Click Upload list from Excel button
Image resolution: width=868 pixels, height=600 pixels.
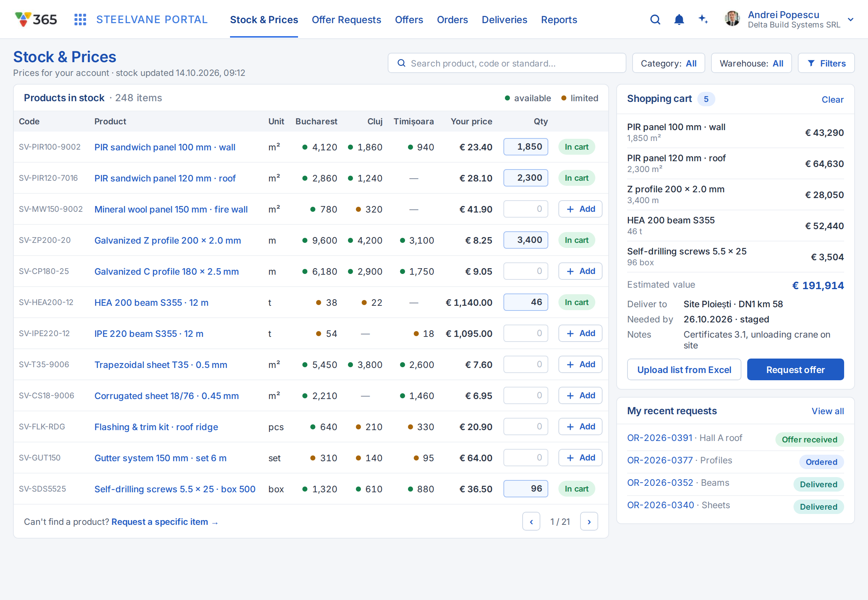point(684,369)
